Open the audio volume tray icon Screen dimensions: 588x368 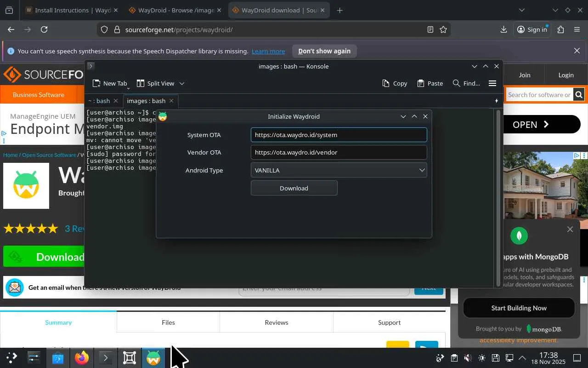pos(468,358)
